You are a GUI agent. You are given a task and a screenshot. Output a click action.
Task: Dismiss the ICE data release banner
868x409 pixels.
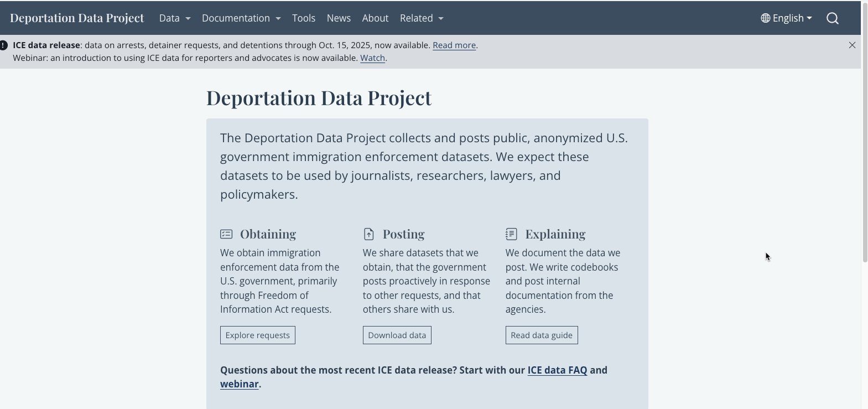[852, 45]
